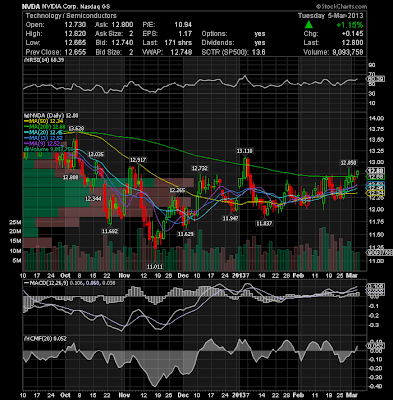
Task: Click the 12.850 recent high label
Action: tap(348, 163)
